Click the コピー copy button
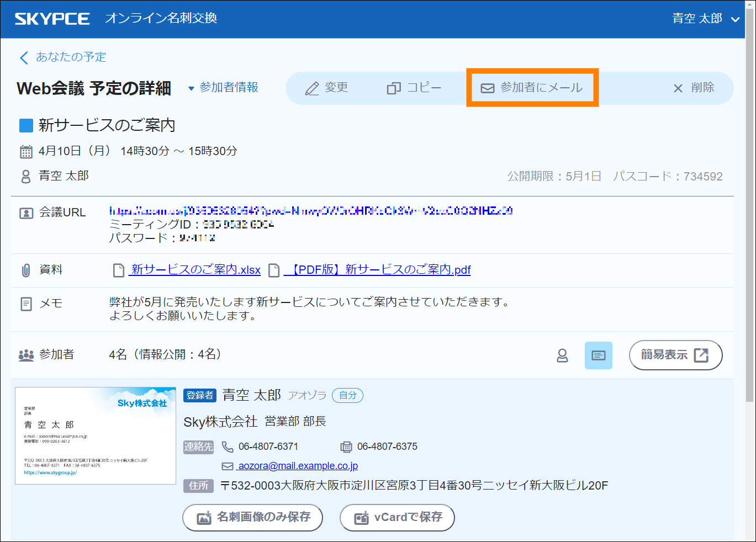Viewport: 756px width, 542px height. [x=414, y=88]
